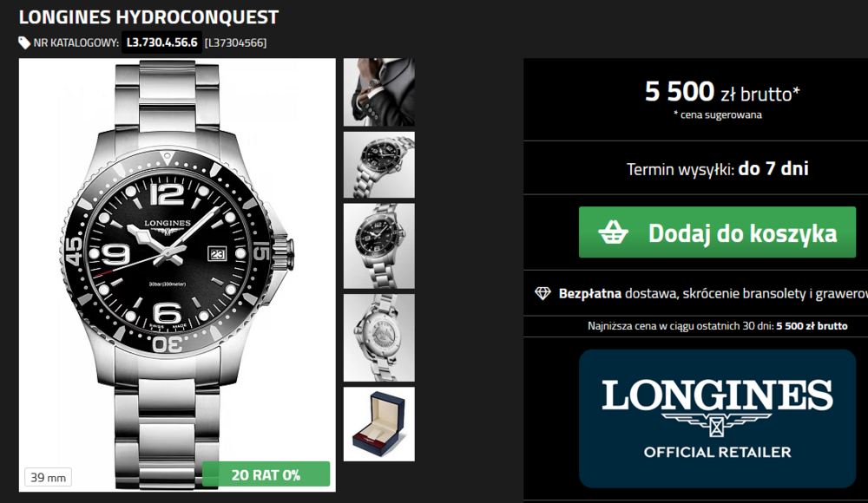The image size is (868, 503).
Task: Click the Bezpłatna dostawa shipping info text
Action: click(713, 293)
